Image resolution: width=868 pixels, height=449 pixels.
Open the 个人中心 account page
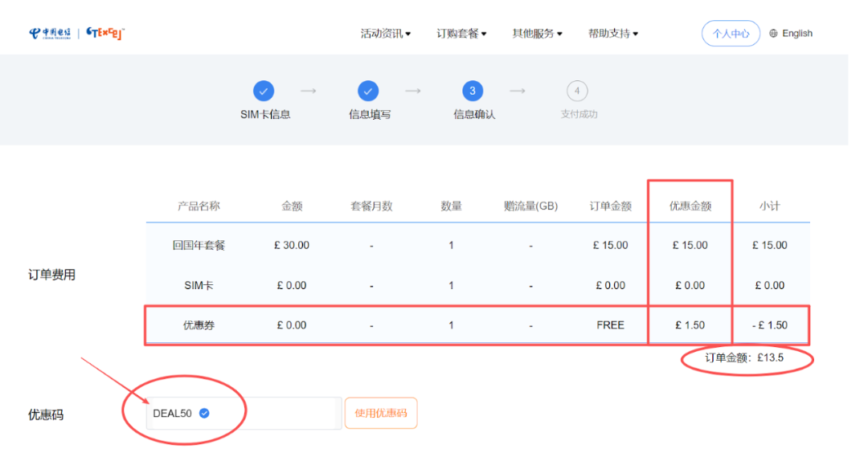point(731,34)
